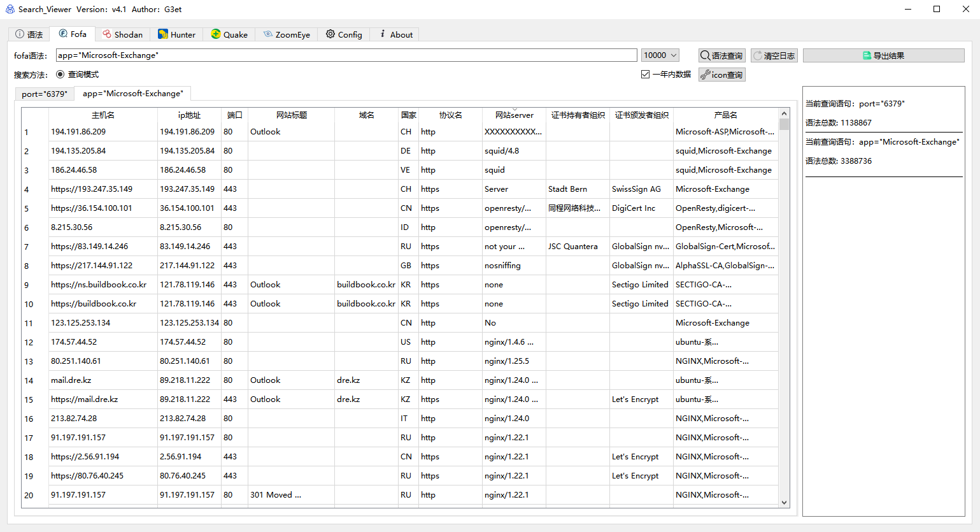Select hostname cell https://193.247.35.149
Screen dimensions: 980x532
coord(103,189)
